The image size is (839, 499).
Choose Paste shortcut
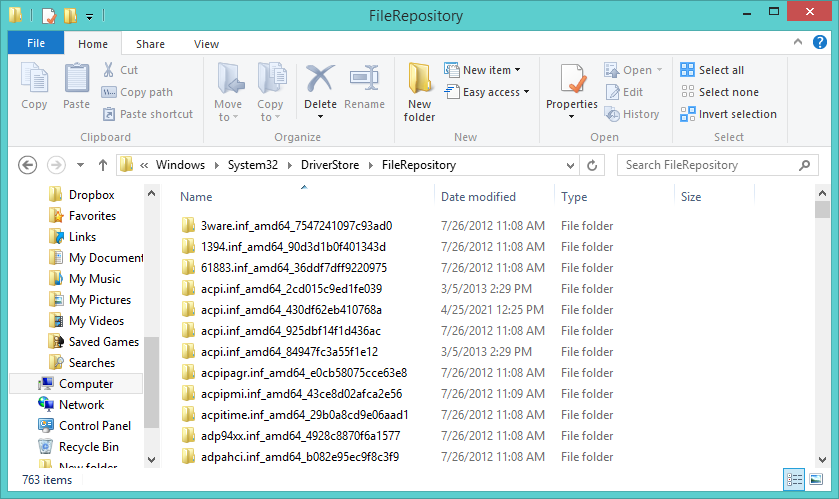(x=147, y=114)
